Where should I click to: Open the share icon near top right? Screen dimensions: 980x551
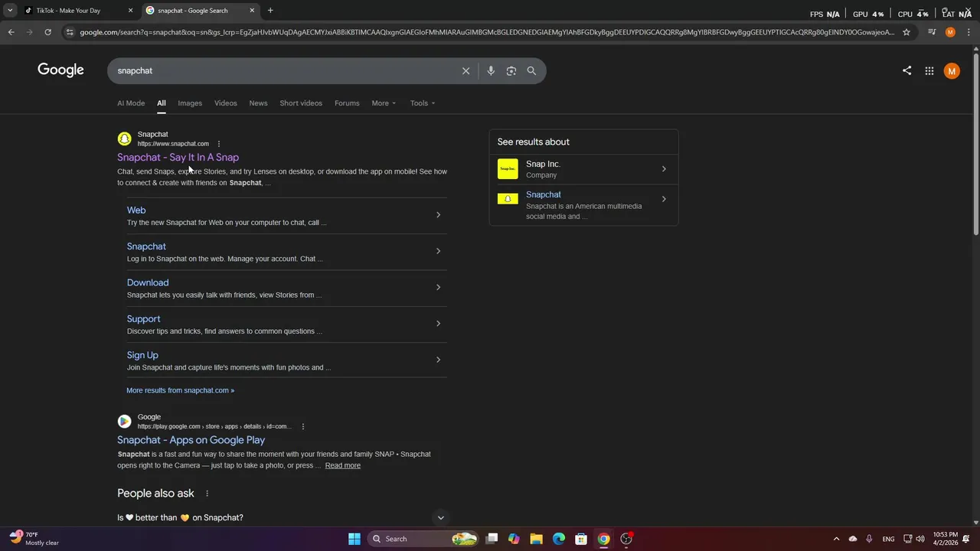point(906,70)
